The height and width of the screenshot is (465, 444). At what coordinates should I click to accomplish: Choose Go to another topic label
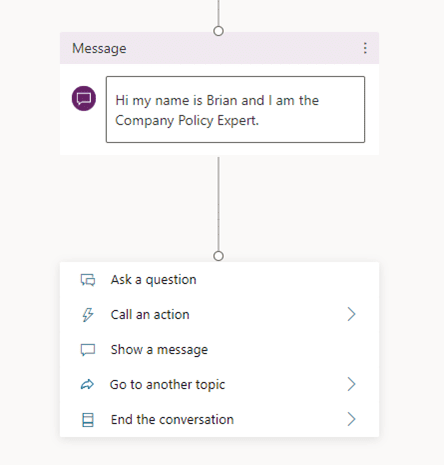(x=167, y=385)
